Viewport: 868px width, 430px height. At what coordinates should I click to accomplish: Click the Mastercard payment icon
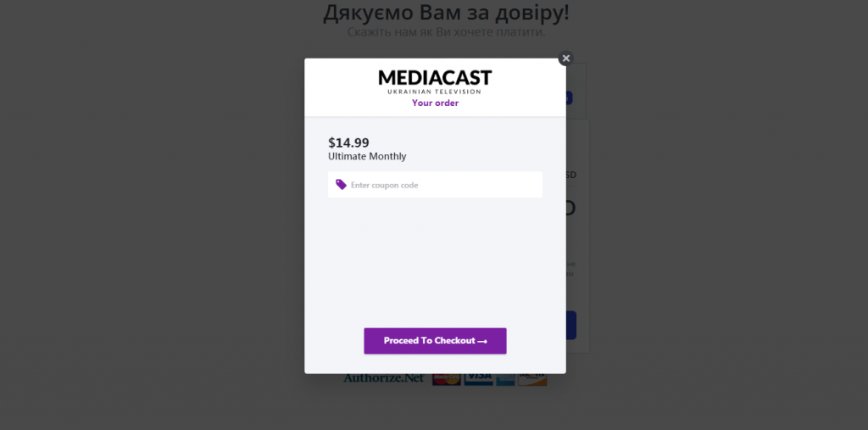pyautogui.click(x=447, y=379)
